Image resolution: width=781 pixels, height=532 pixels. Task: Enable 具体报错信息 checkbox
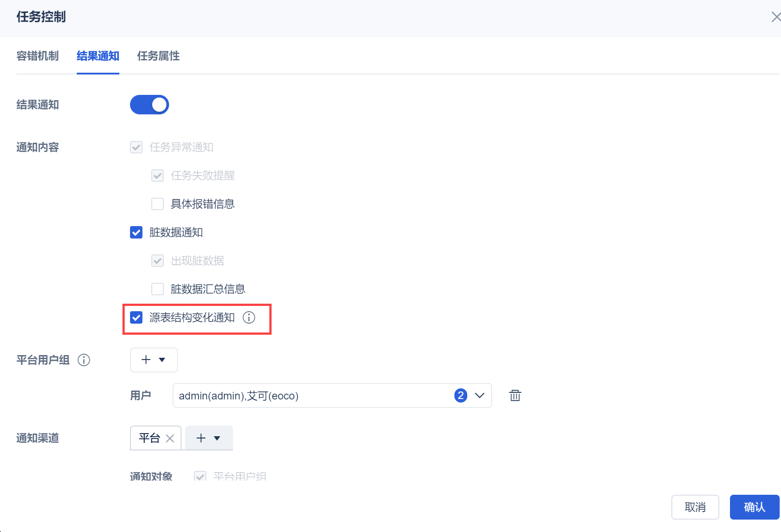[158, 204]
